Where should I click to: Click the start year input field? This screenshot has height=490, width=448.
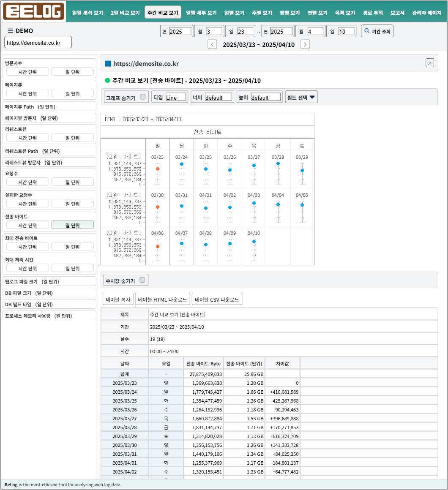pos(180,31)
